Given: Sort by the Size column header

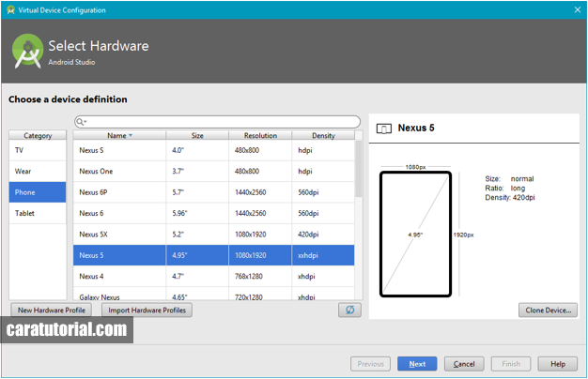Looking at the screenshot, I should click(x=197, y=136).
